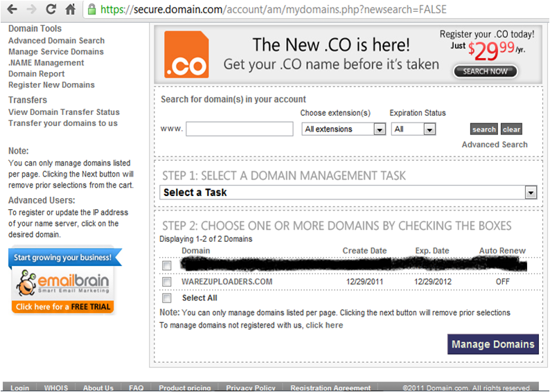Image resolution: width=550 pixels, height=392 pixels.
Task: Expand the Select a Task dropdown
Action: pos(348,193)
